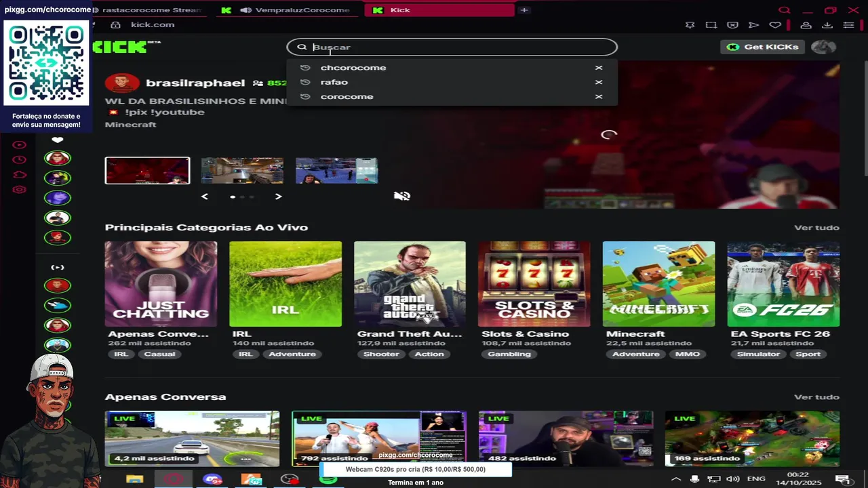Viewport: 868px width, 488px height.
Task: Open the Minecraft link under brasilraphael
Action: [x=130, y=125]
